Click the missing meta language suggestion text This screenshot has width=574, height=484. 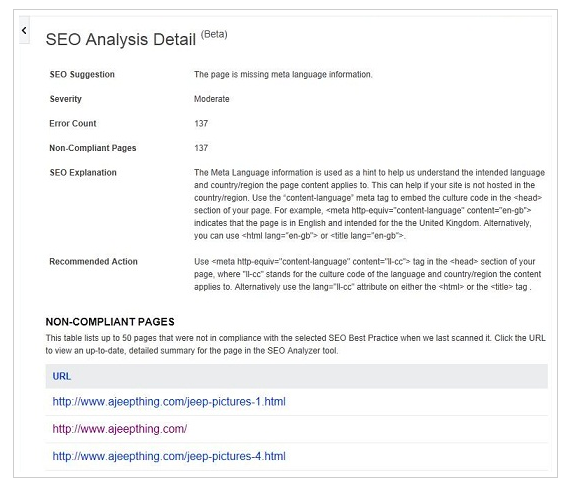(283, 74)
